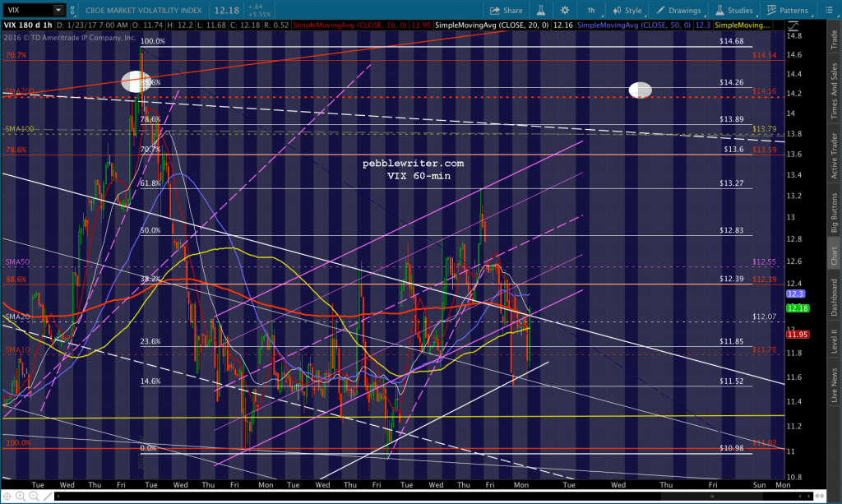Click the SimpleMovingAvg (CLOSE, 20, 0) study label
Screen dimensions: 842x504
coord(492,25)
